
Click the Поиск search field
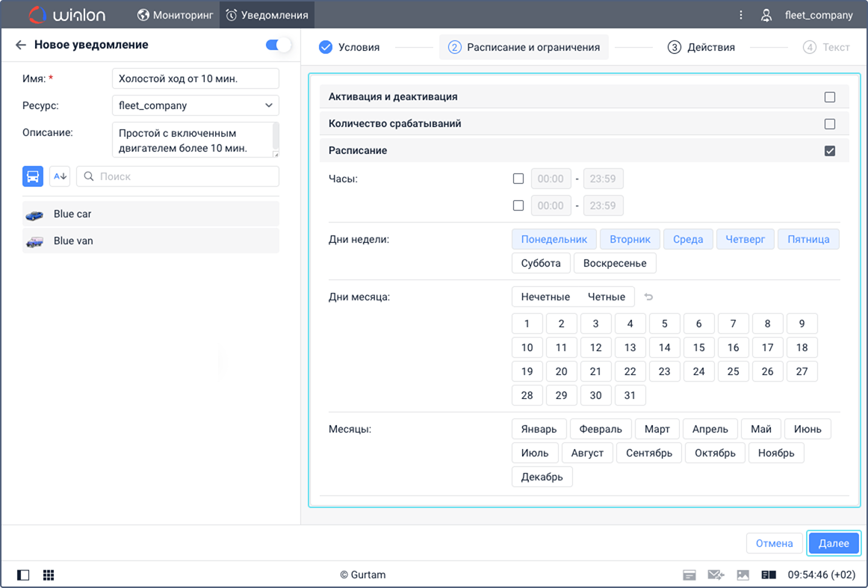178,176
